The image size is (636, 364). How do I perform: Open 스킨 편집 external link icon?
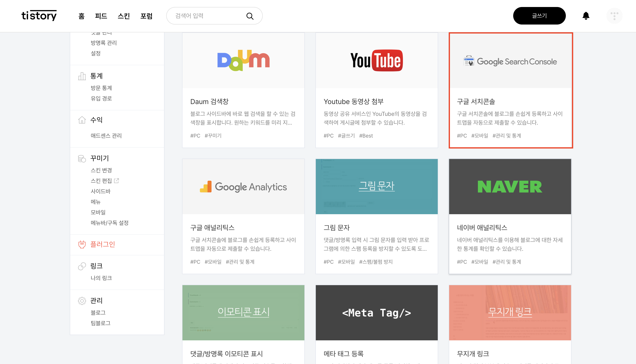pyautogui.click(x=116, y=180)
